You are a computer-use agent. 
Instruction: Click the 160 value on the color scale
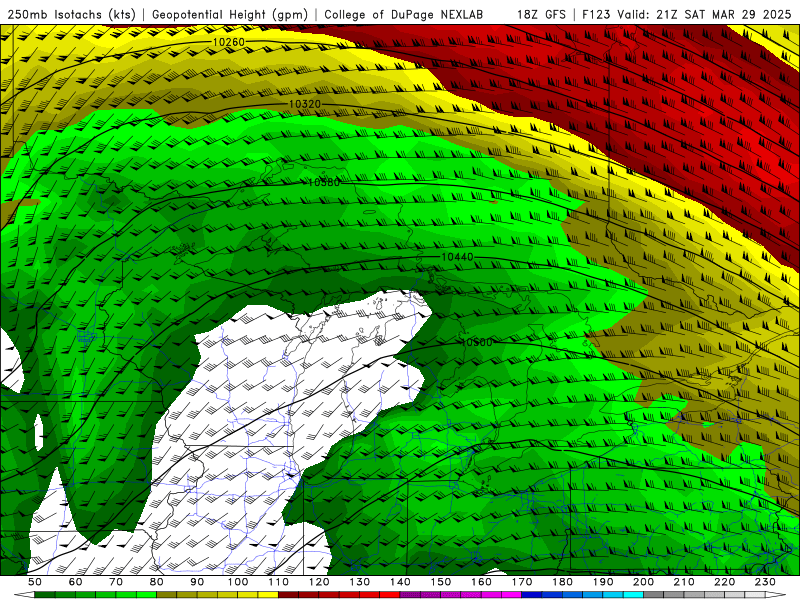click(x=481, y=582)
